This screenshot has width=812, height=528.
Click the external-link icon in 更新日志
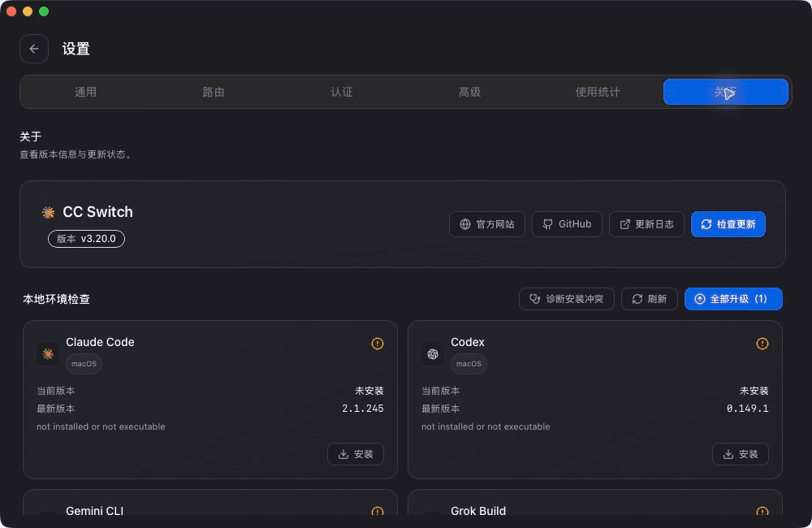click(x=625, y=224)
